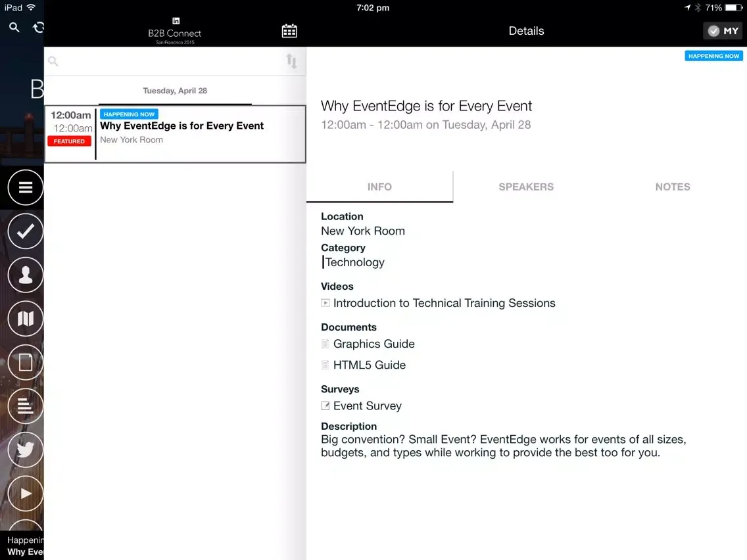Click the Bluetooth icon in status bar

(698, 8)
